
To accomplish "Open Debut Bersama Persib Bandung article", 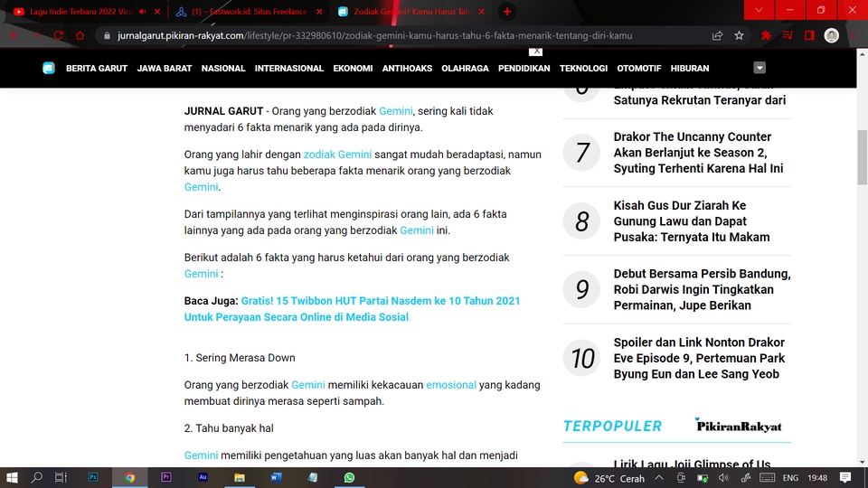I will click(x=702, y=289).
